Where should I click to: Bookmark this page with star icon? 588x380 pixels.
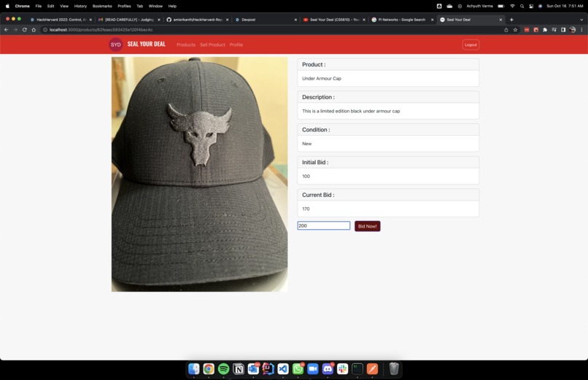pyautogui.click(x=515, y=30)
